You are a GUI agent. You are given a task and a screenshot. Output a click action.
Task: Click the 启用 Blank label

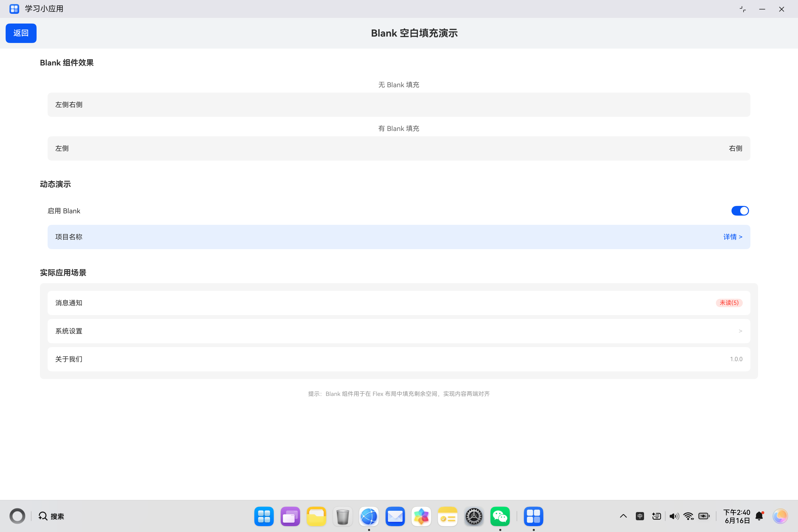64,211
